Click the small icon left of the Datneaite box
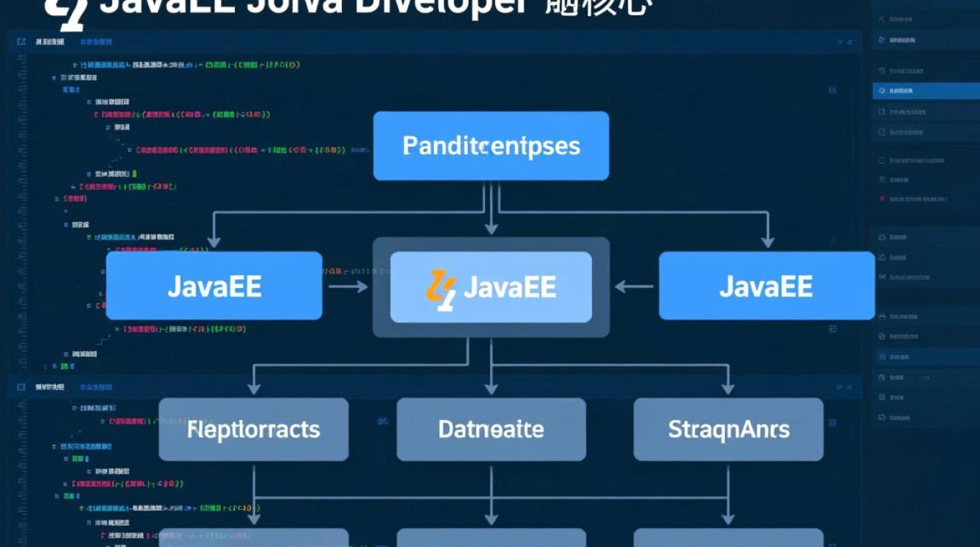This screenshot has width=980, height=547. tap(382, 422)
